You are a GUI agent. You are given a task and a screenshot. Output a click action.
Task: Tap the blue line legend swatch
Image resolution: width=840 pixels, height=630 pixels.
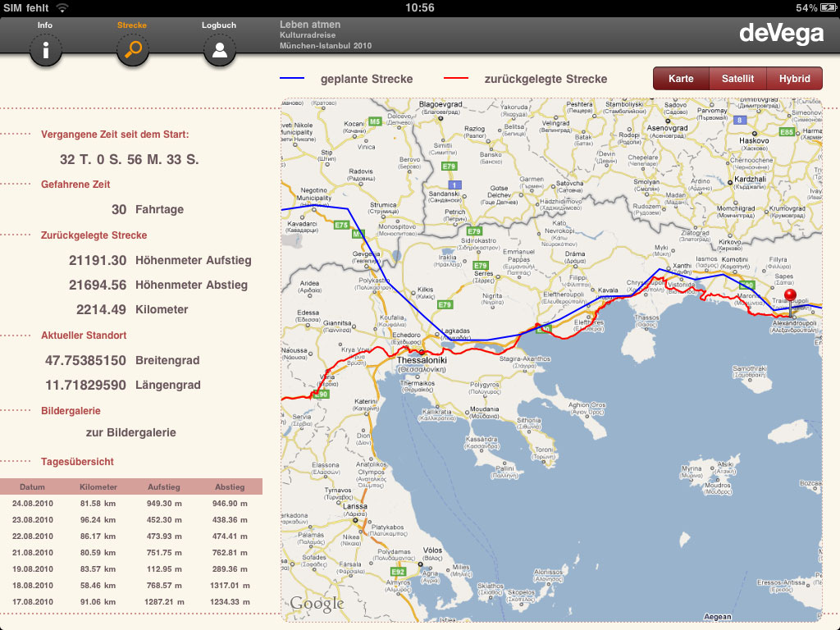(292, 78)
